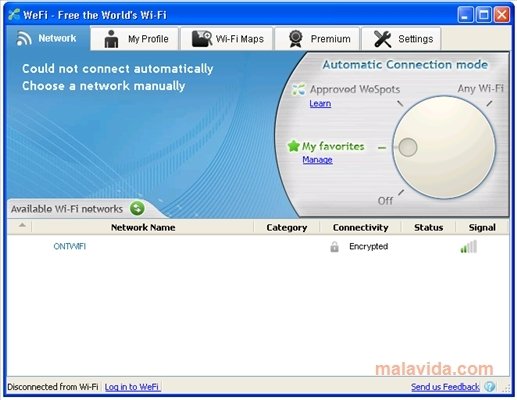Sort by the Status column header

coord(428,227)
